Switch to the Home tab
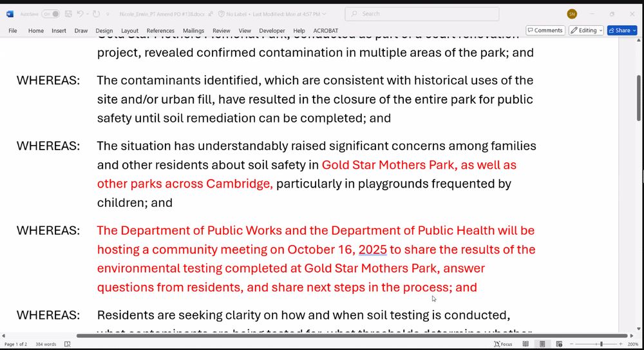This screenshot has width=644, height=350. [35, 30]
